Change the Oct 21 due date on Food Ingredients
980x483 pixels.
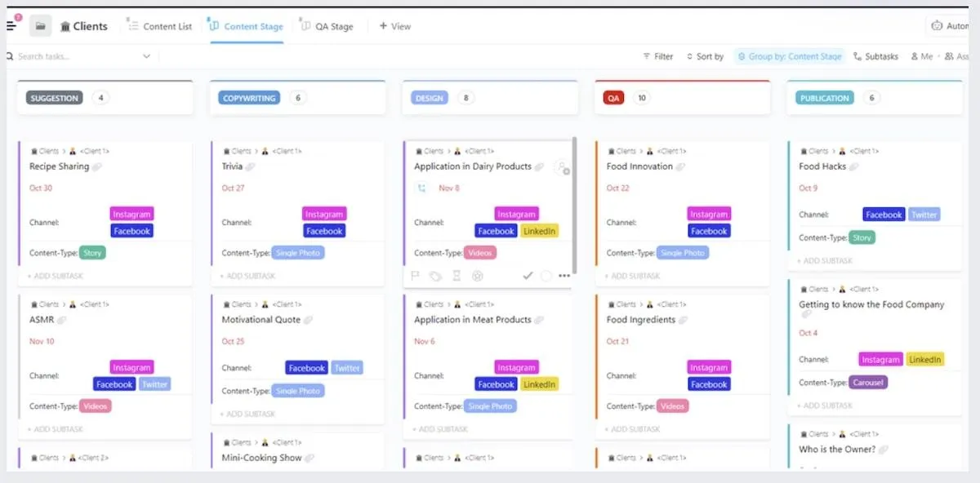click(x=618, y=341)
